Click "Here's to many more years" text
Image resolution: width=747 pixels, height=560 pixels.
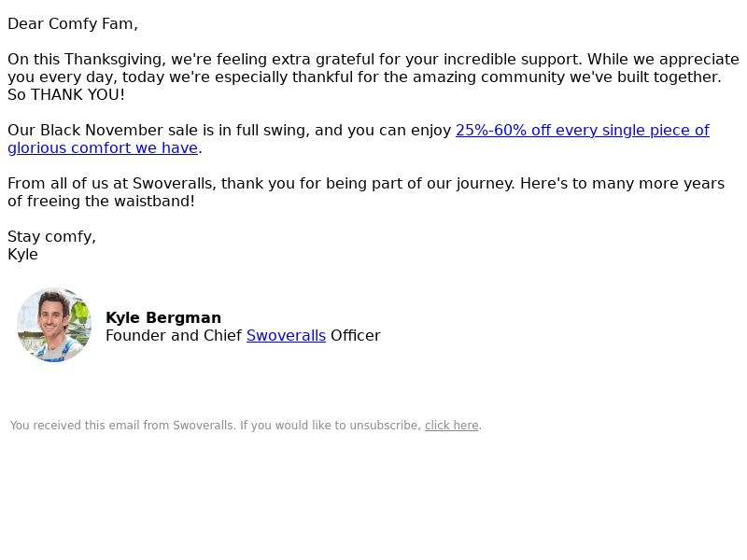(x=622, y=183)
